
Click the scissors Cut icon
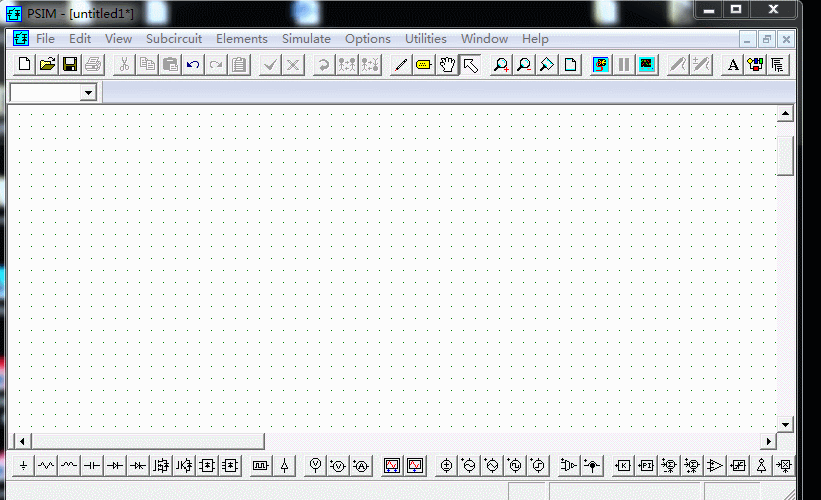[x=124, y=65]
